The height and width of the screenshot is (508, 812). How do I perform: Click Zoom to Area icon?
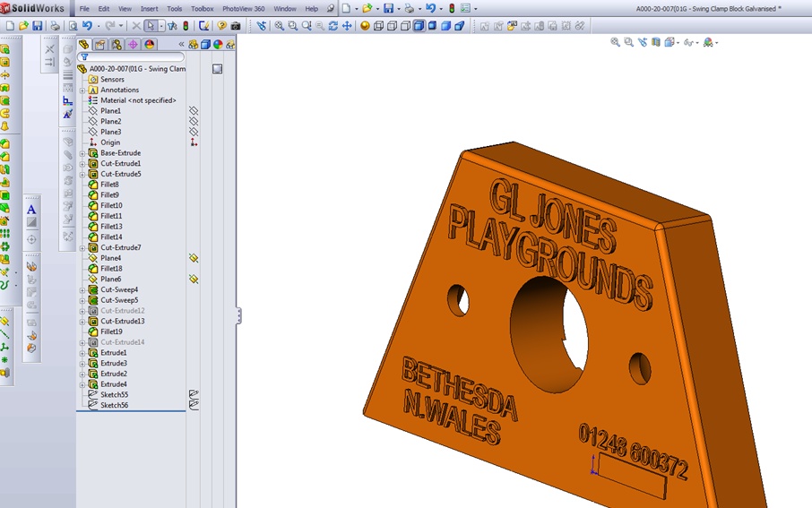tap(292, 25)
